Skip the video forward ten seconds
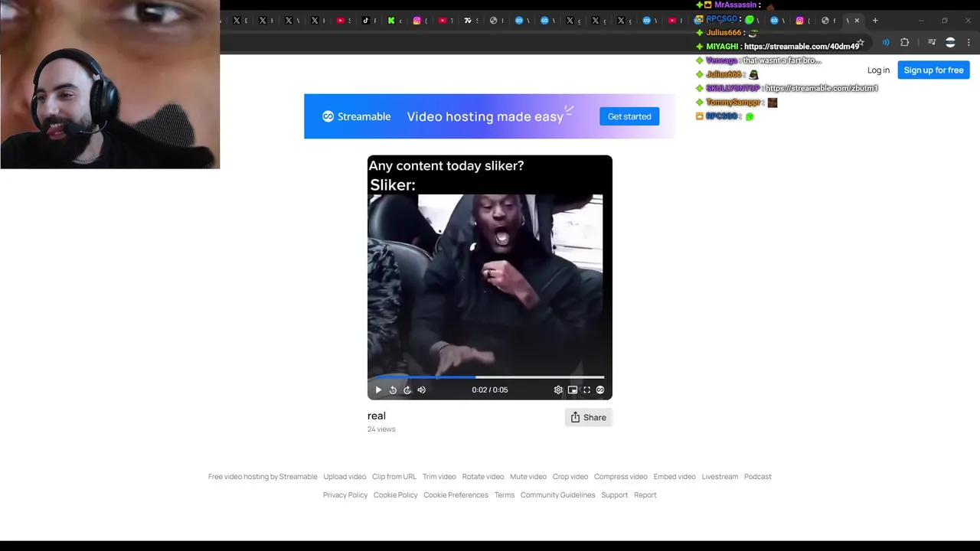This screenshot has height=551, width=980. pos(407,390)
